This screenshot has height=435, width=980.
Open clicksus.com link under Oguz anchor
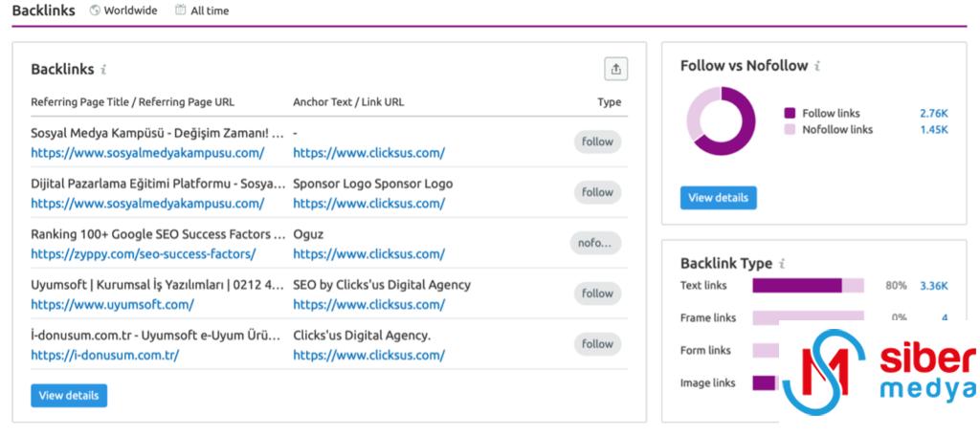tap(368, 254)
